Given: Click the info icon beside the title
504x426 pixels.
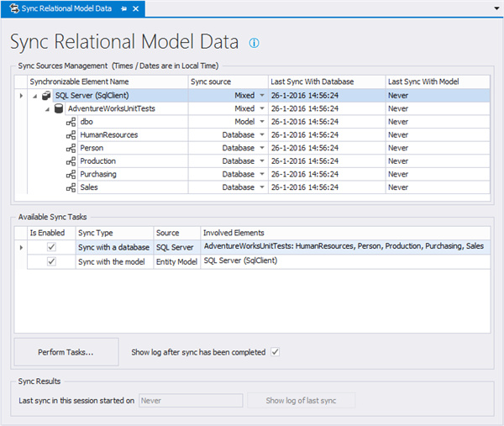Looking at the screenshot, I should [255, 43].
